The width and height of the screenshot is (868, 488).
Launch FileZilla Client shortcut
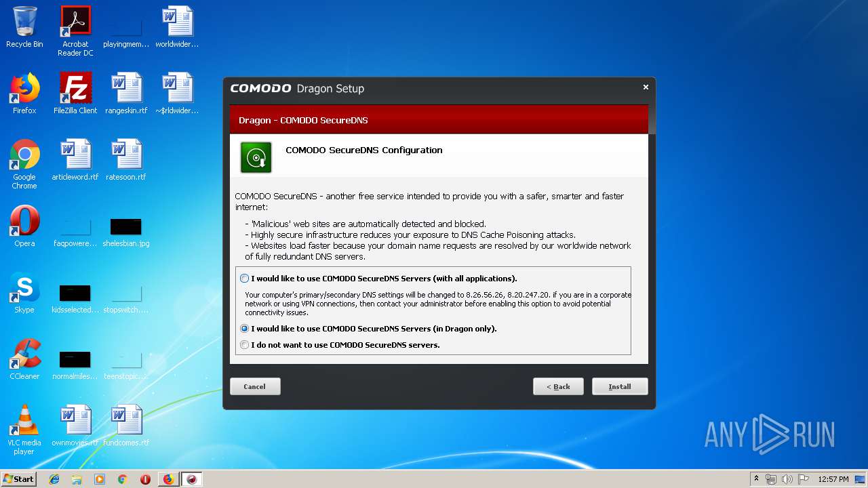pyautogui.click(x=75, y=94)
